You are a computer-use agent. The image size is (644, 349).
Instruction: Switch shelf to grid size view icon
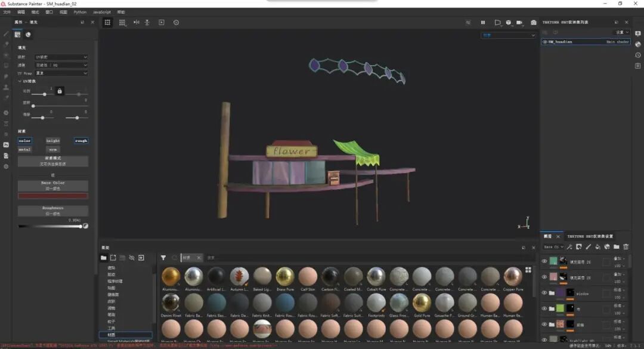point(528,270)
